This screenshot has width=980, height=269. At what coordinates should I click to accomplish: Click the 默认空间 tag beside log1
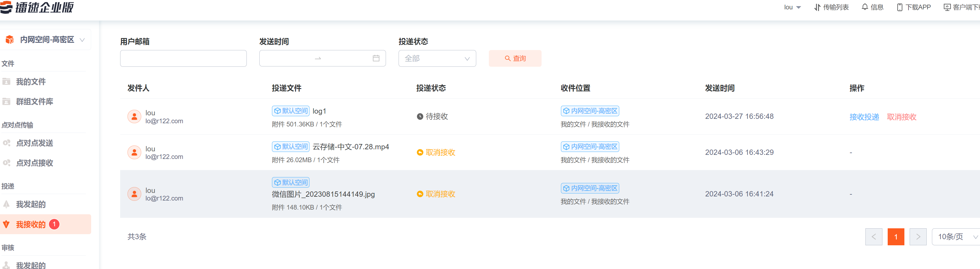pyautogui.click(x=291, y=111)
